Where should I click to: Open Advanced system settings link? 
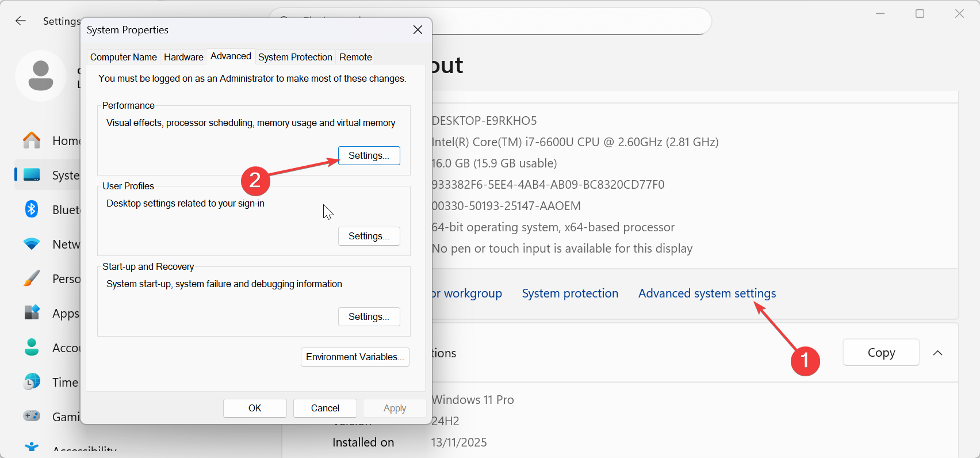[x=707, y=293]
